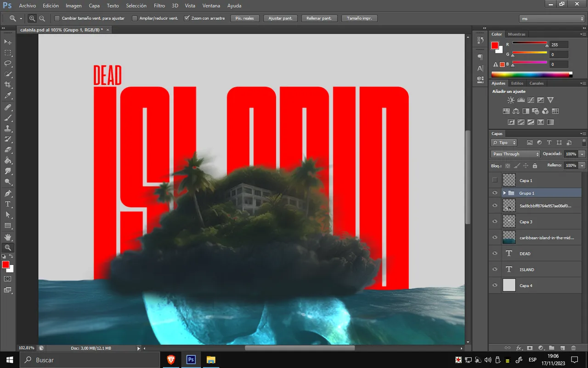Click the 'Rellenar pant.' button

(x=319, y=18)
